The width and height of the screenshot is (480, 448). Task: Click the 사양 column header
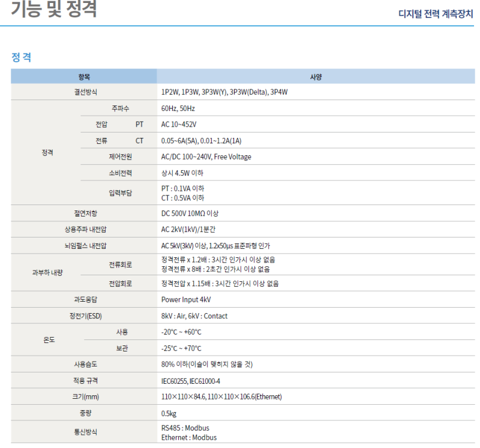coord(313,76)
